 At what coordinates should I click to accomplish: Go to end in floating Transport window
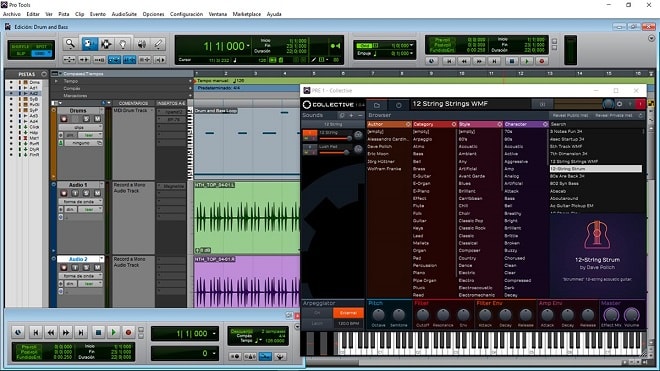(81, 333)
